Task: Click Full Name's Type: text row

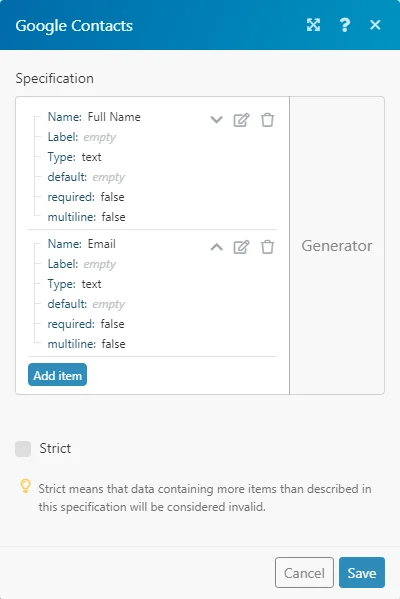Action: click(74, 157)
